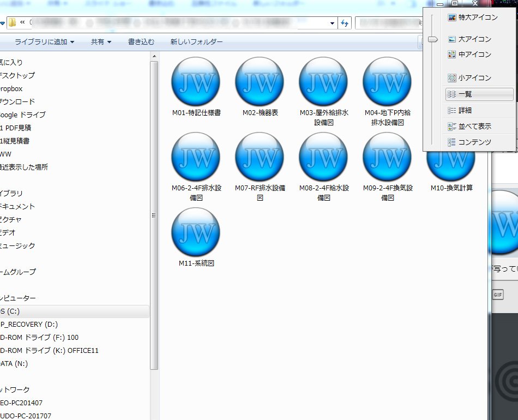518x420 pixels.
Task: Select the M06-2-4F排水設備図 file icon
Action: [x=196, y=157]
